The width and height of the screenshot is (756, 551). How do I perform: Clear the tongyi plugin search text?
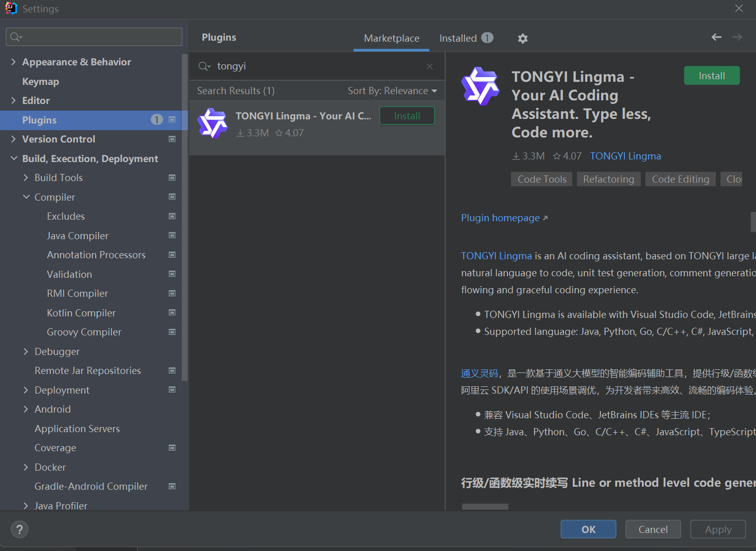(x=430, y=66)
